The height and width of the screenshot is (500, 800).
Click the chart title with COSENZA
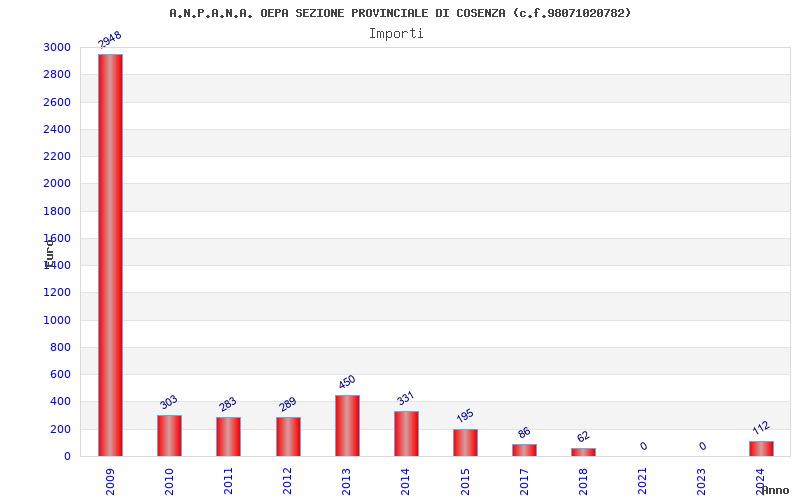(x=400, y=13)
